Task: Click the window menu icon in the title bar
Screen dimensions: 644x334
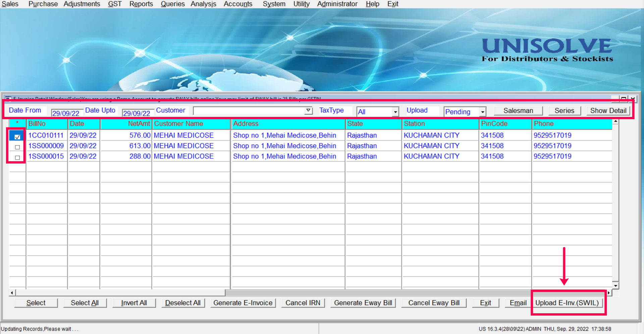Action: pos(8,98)
